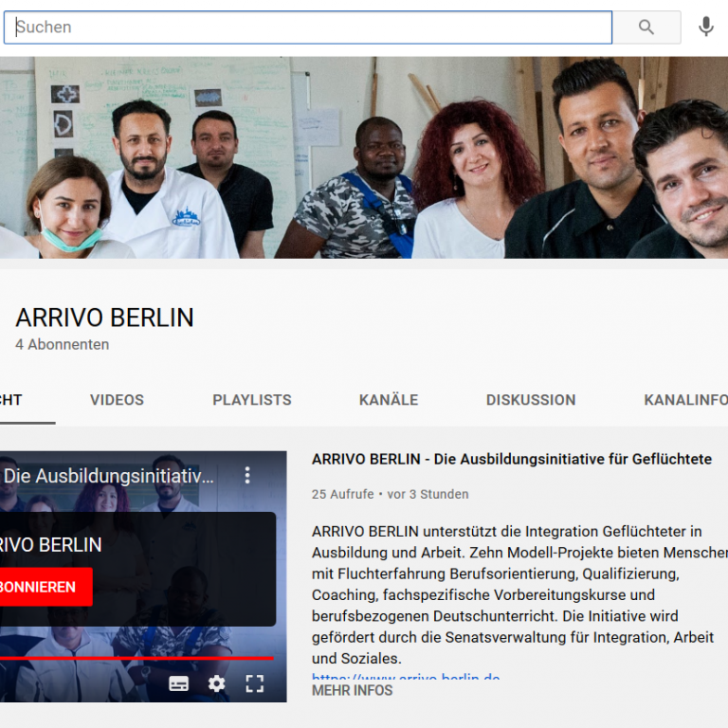The image size is (728, 728).
Task: Open the KANALINFO tab
Action: (x=685, y=400)
